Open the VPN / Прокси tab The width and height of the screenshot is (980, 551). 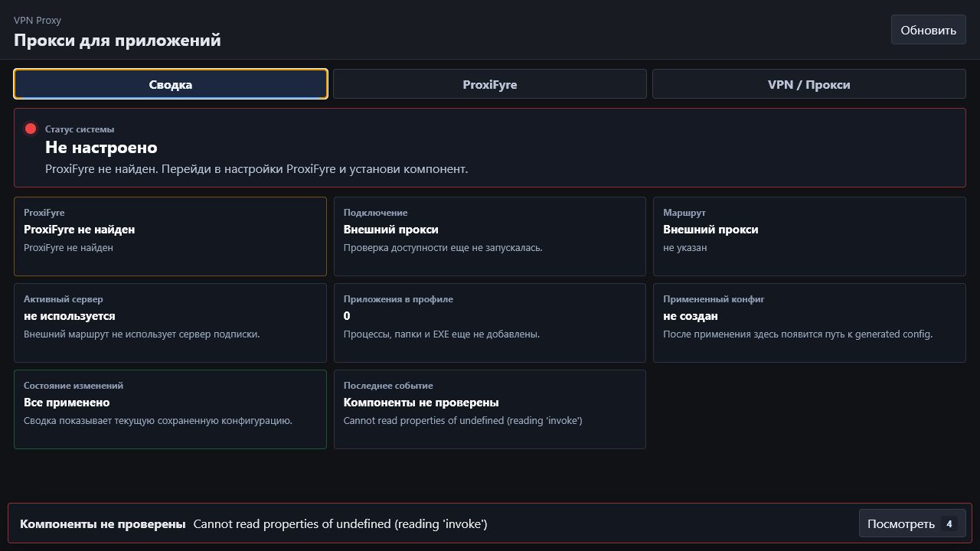coord(808,84)
